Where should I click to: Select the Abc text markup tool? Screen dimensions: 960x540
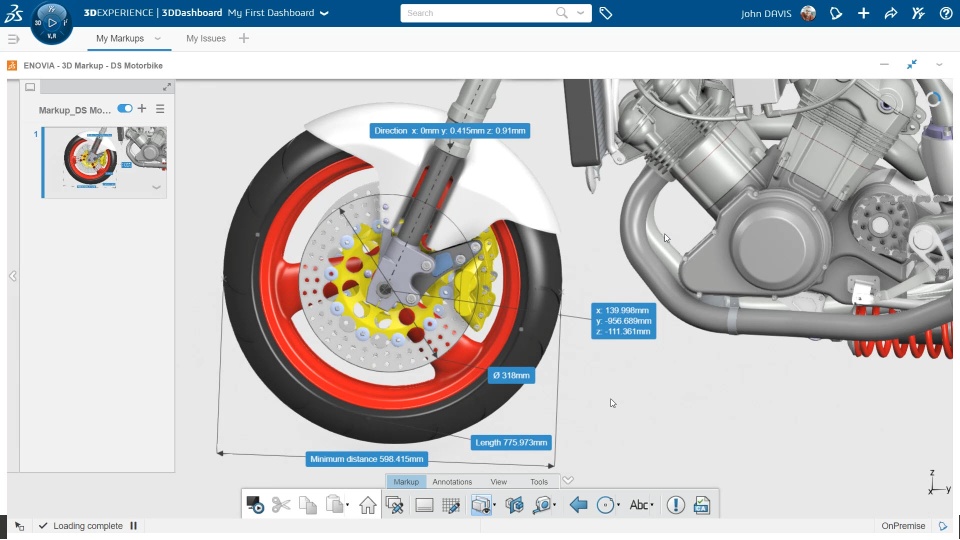pyautogui.click(x=638, y=505)
